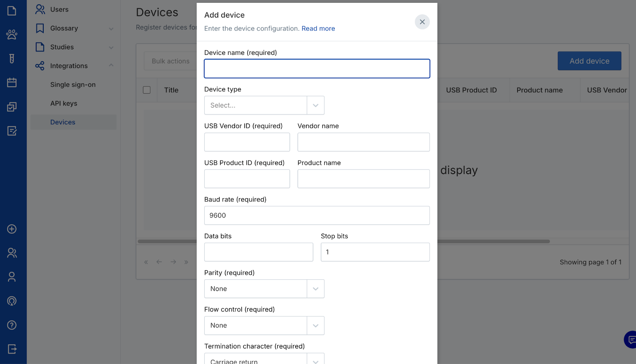Click the paw print animals icon in sidebar
The image size is (636, 364).
pos(12,35)
